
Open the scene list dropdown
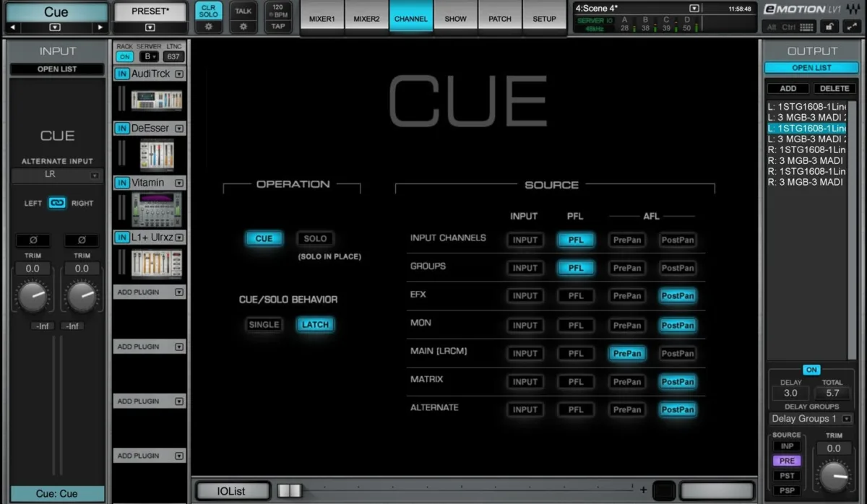pyautogui.click(x=694, y=9)
